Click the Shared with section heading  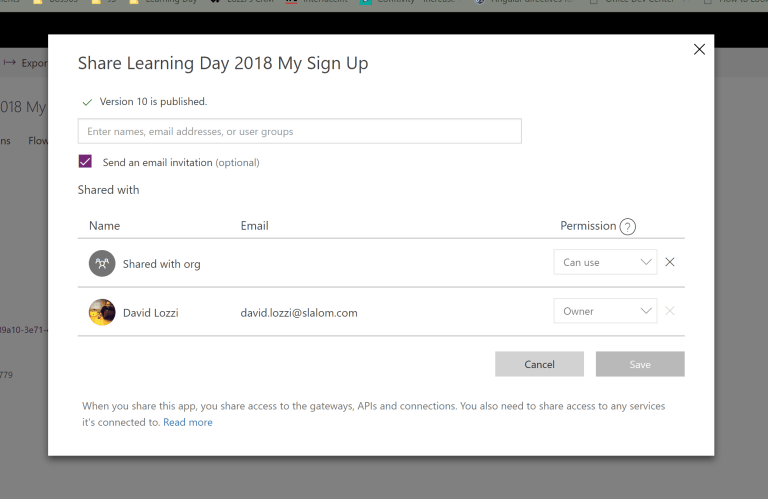(x=108, y=190)
